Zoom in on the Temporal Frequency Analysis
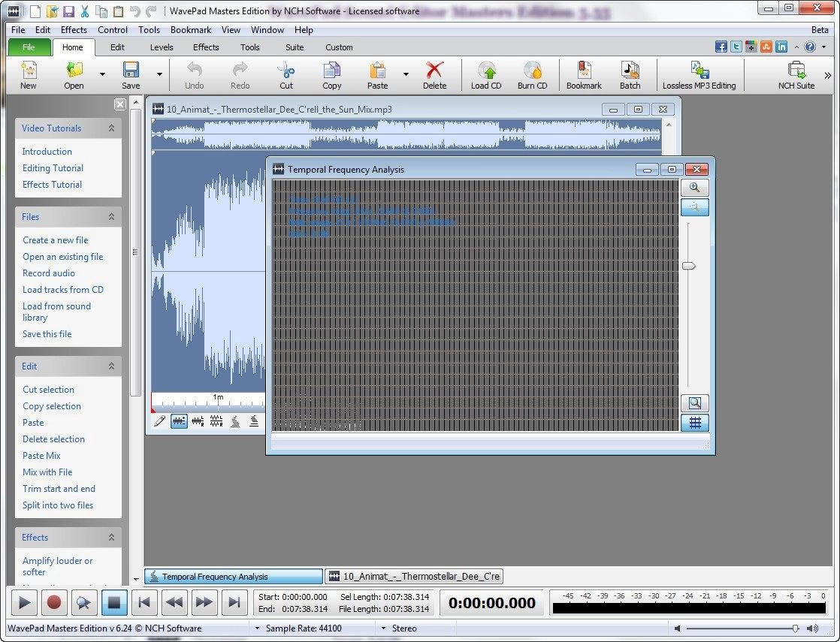 pyautogui.click(x=695, y=188)
